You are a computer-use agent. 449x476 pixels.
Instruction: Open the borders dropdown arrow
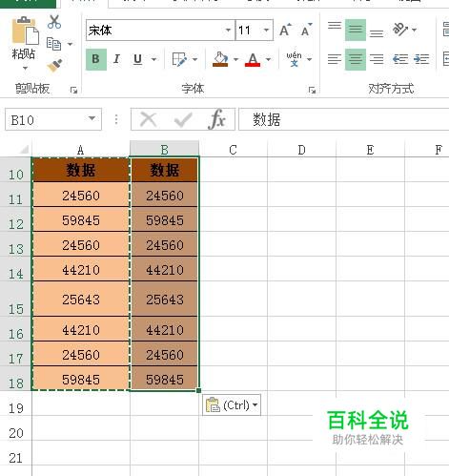(194, 59)
